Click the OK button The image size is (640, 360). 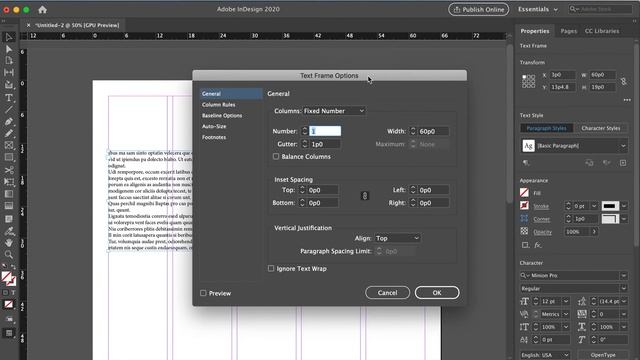pyautogui.click(x=437, y=293)
